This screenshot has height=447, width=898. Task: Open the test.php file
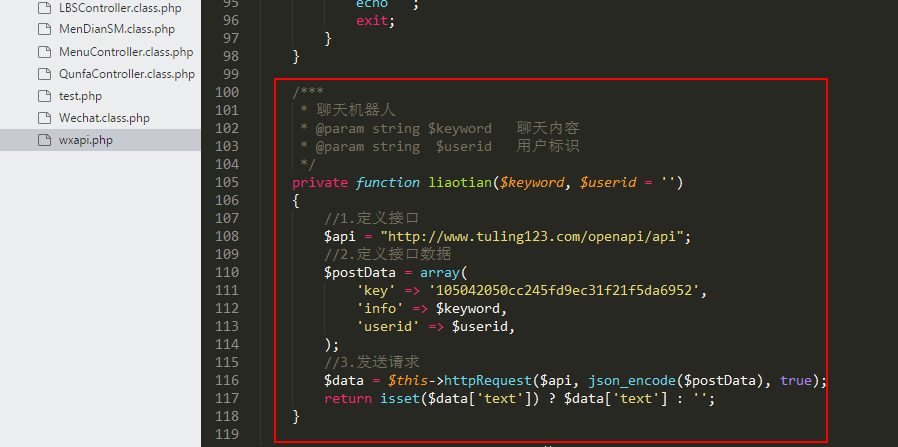[80, 96]
